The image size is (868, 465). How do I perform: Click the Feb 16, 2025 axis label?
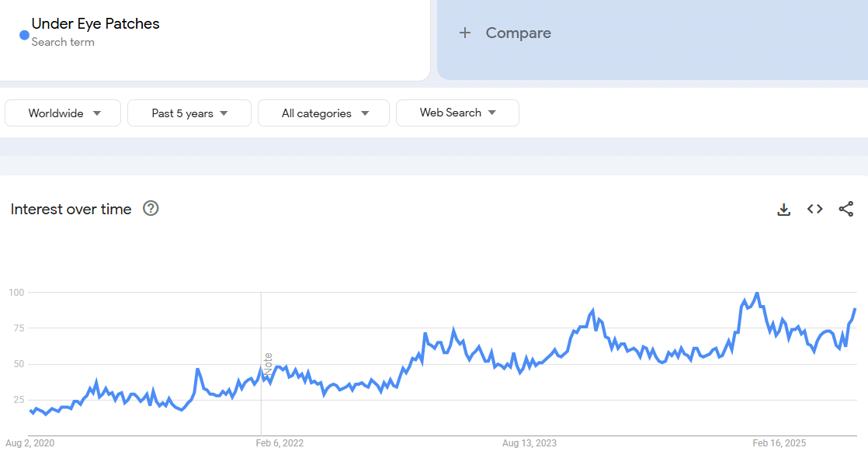pos(779,443)
